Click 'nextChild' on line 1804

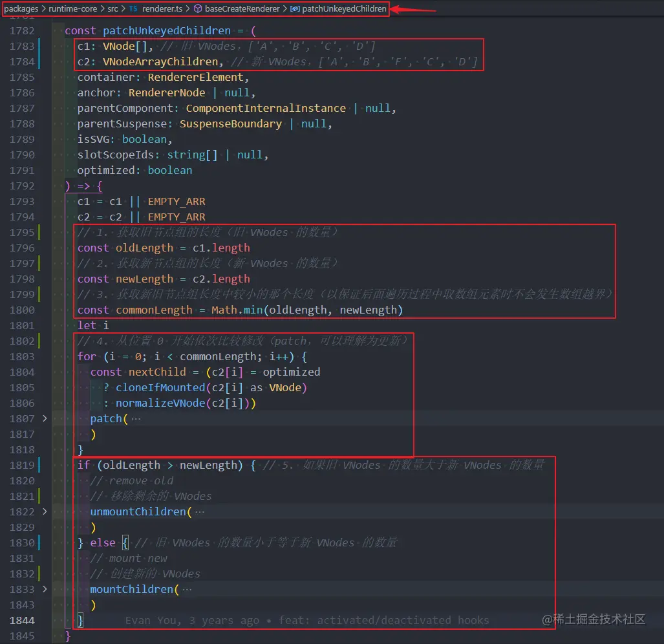tap(157, 372)
